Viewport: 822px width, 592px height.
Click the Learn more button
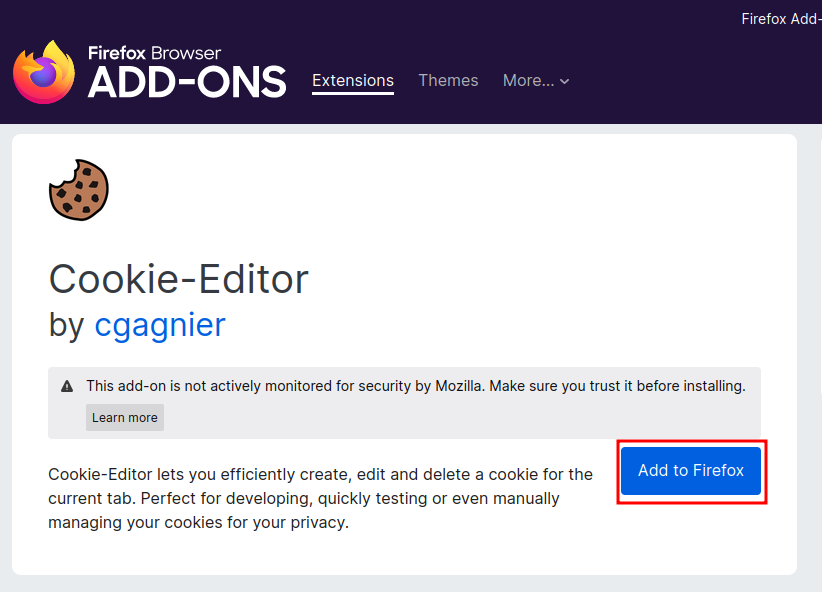tap(125, 418)
